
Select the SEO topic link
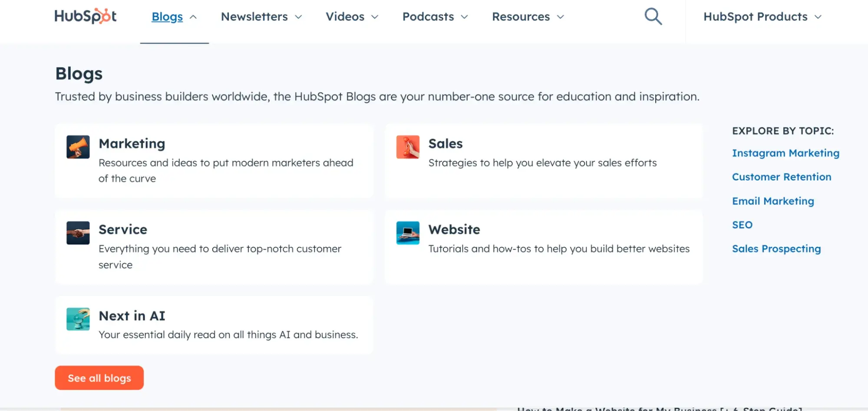click(742, 225)
